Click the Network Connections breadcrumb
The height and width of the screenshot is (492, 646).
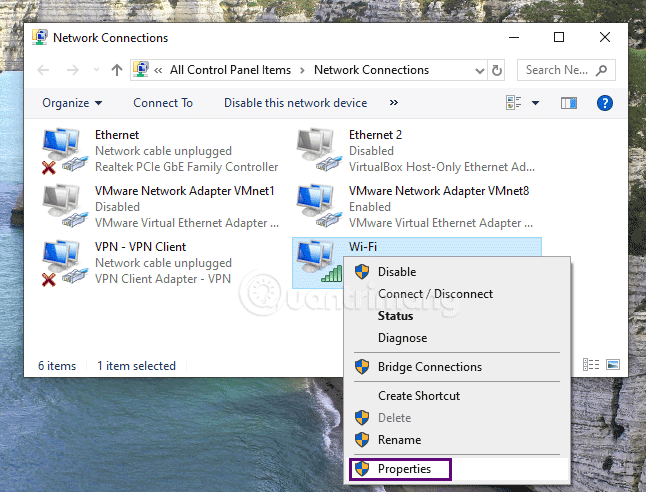(x=371, y=70)
